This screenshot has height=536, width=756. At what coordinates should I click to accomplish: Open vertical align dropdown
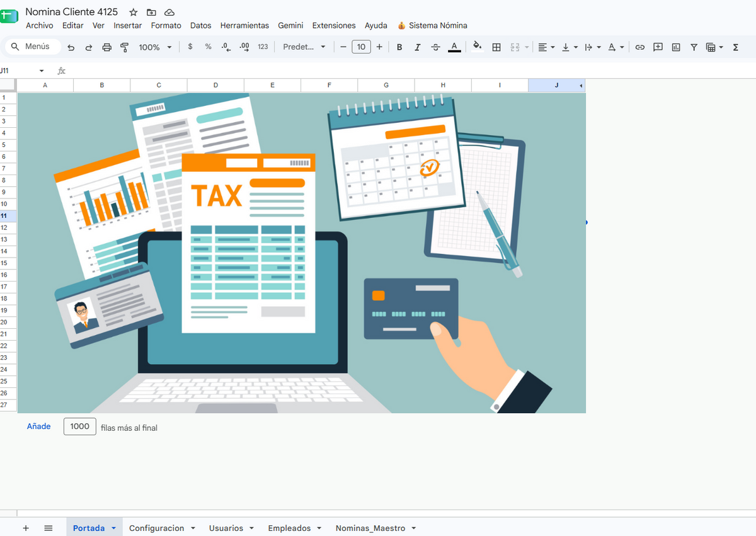click(x=570, y=47)
